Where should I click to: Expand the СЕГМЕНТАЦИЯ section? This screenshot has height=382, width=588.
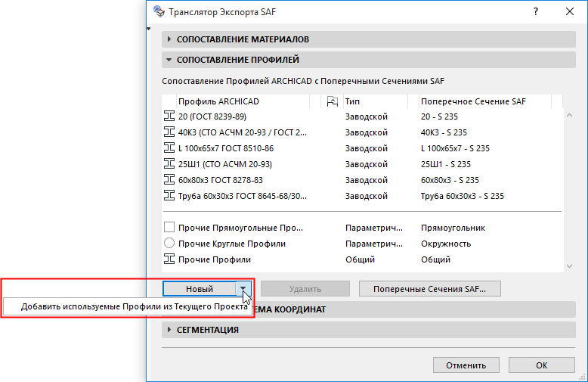coord(368,330)
